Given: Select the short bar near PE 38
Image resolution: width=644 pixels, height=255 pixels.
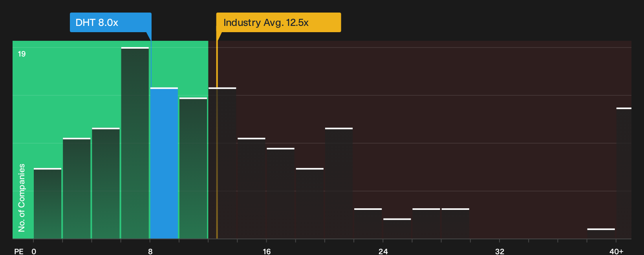Looking at the screenshot, I should pyautogui.click(x=601, y=233).
